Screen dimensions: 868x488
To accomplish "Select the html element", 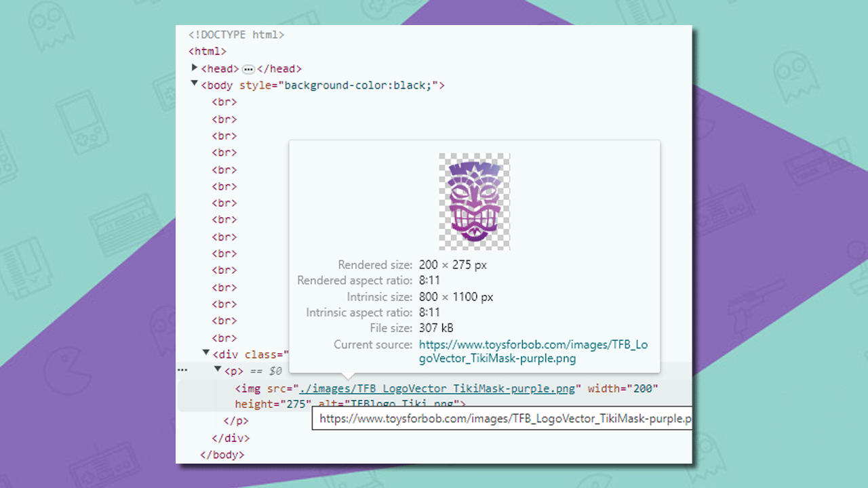I will click(207, 51).
